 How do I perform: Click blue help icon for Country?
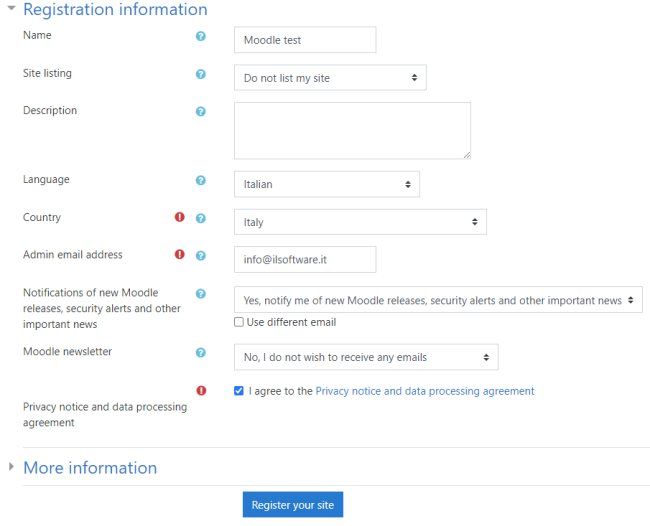coord(200,218)
